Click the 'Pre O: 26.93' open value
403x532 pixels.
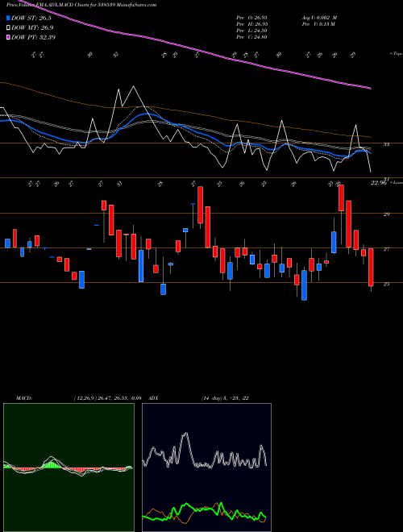[x=252, y=17]
